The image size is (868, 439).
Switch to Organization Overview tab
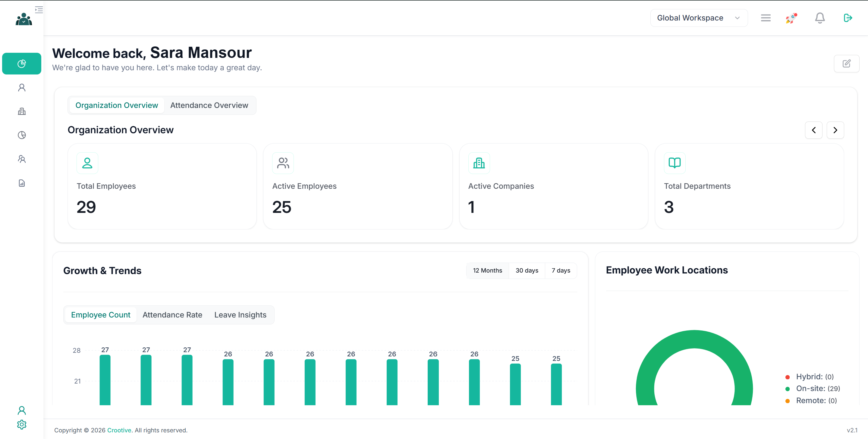click(117, 105)
